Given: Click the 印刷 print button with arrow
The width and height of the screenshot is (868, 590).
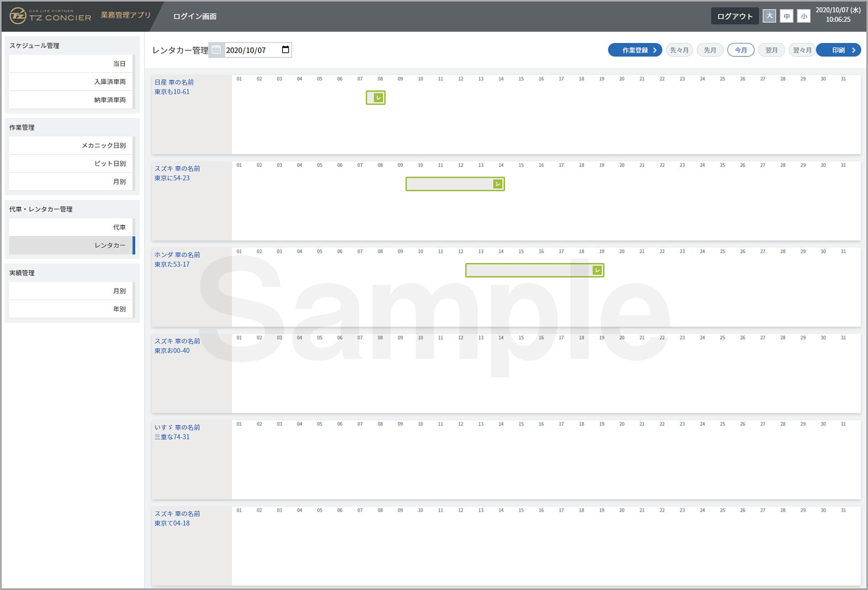Looking at the screenshot, I should (838, 50).
